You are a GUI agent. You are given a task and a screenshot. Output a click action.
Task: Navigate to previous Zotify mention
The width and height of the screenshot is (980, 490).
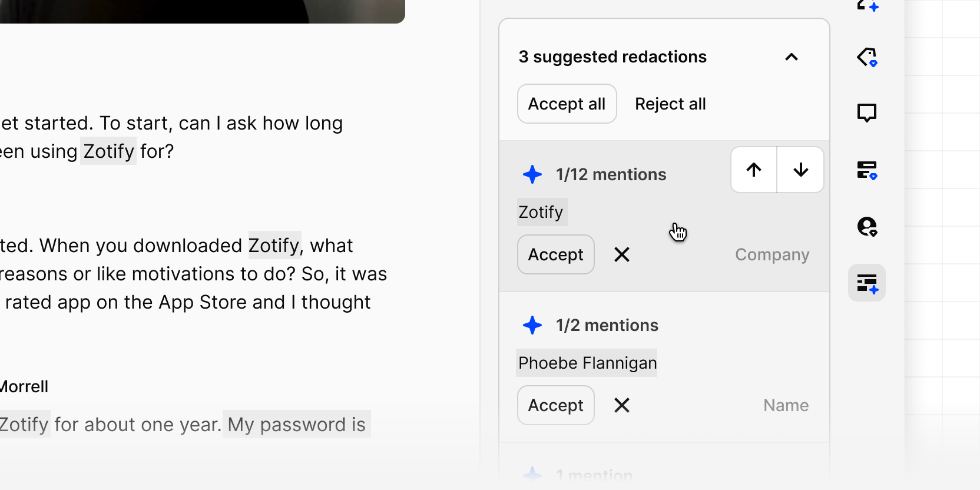coord(753,170)
